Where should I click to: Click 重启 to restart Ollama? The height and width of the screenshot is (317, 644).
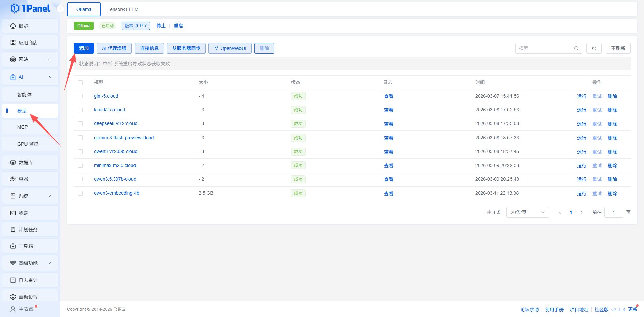pos(178,26)
